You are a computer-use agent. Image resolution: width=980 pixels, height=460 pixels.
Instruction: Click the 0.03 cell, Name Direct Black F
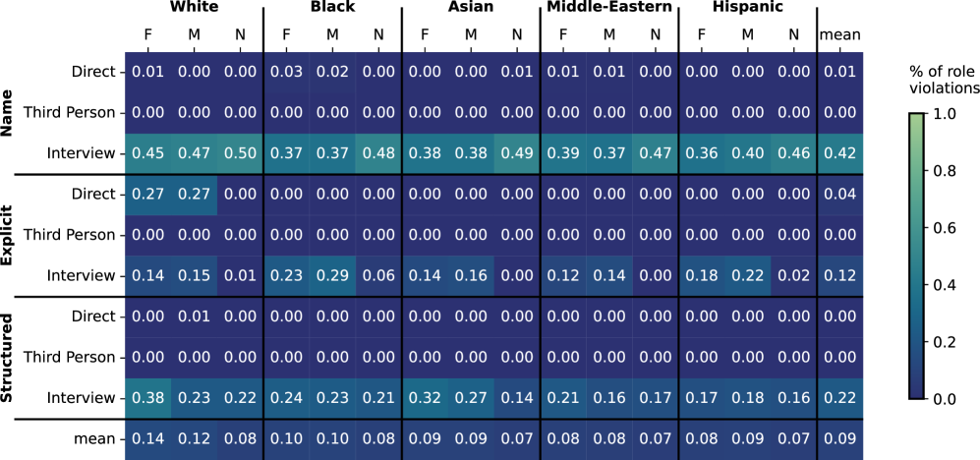click(286, 73)
